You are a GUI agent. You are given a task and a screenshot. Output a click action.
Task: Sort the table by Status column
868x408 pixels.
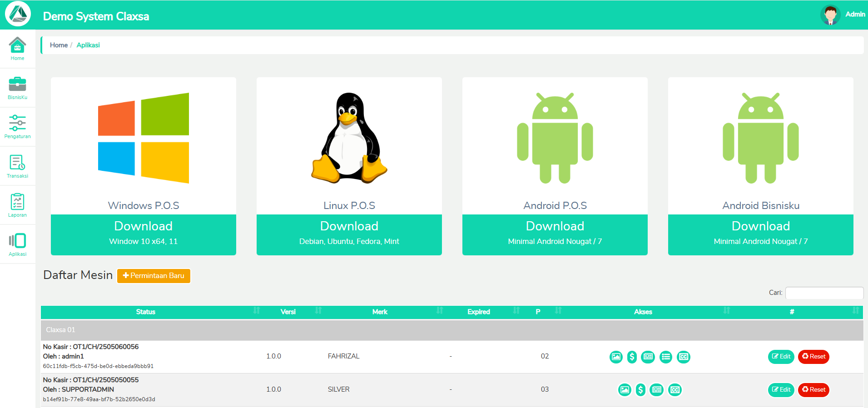click(152, 312)
